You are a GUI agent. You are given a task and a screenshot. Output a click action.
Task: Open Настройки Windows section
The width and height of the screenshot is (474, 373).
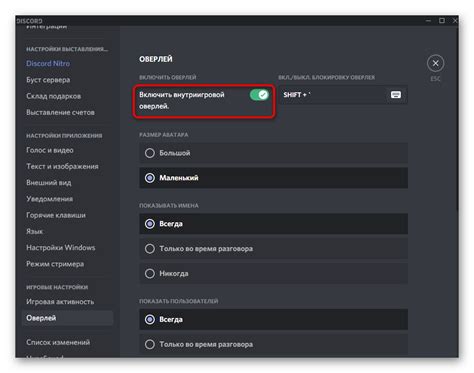tap(61, 248)
